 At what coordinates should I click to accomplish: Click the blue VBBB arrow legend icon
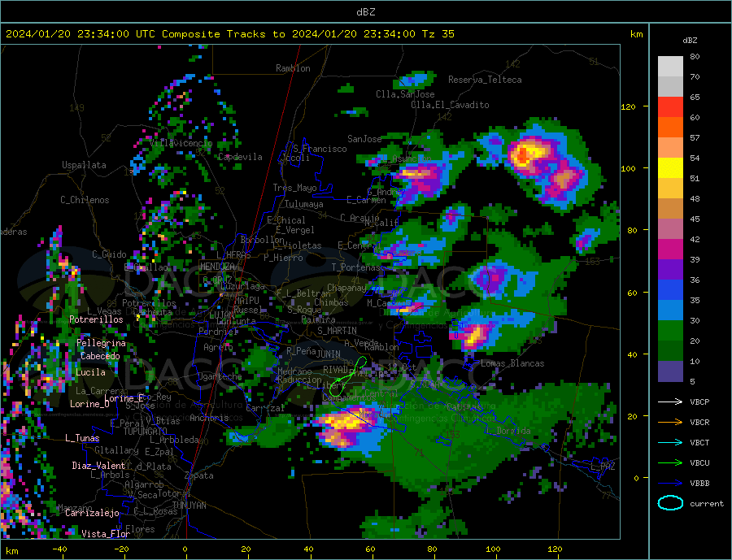[670, 484]
